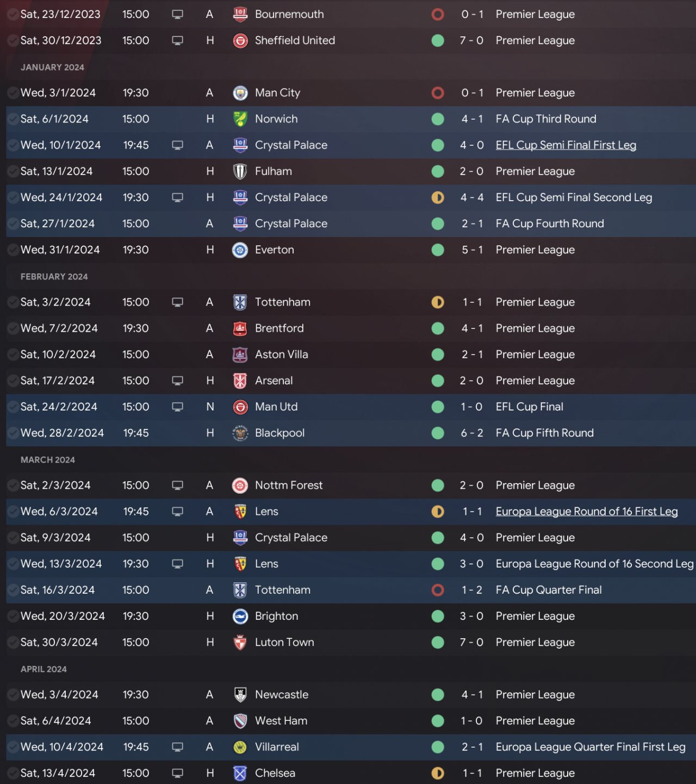This screenshot has height=784, width=696.
Task: Toggle checkmark beside Wed, 7/2/2024 match
Action: 13,328
